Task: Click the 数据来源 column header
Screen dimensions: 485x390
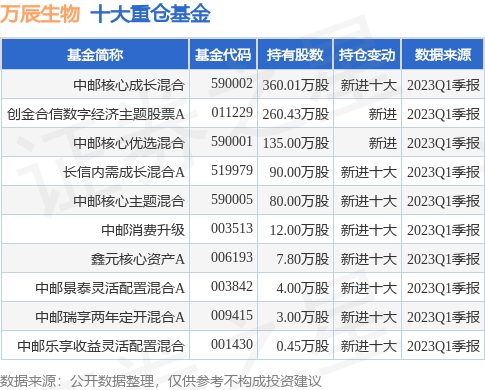Action: point(443,55)
